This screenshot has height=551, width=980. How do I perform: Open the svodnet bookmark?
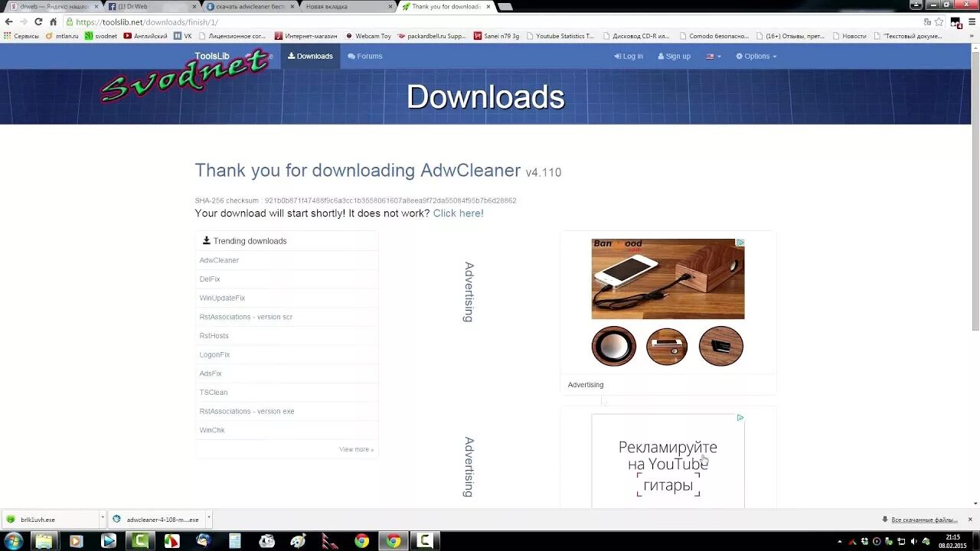[x=101, y=36]
